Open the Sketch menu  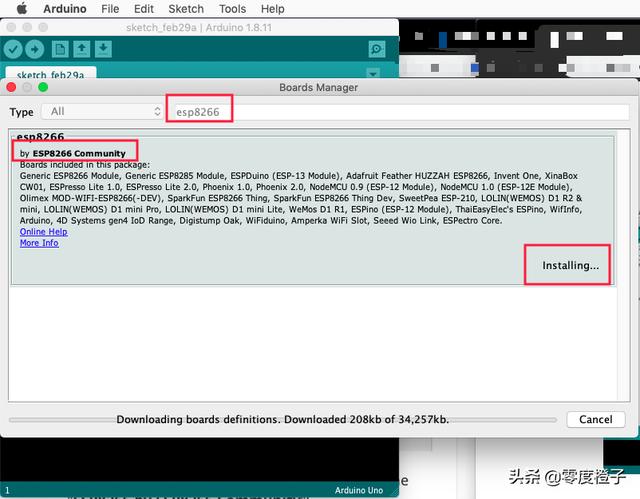(x=186, y=9)
